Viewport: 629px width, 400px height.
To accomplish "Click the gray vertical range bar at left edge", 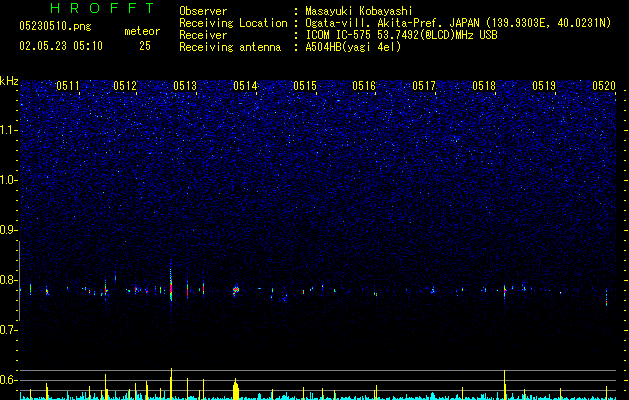I will point(20,280).
